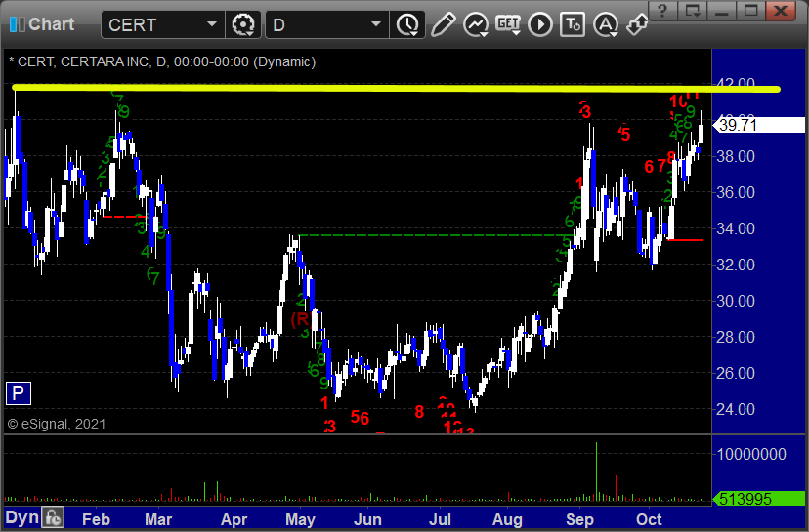Viewport: 809px width, 532px height.
Task: Open the A alerts circle menu
Action: tap(606, 24)
